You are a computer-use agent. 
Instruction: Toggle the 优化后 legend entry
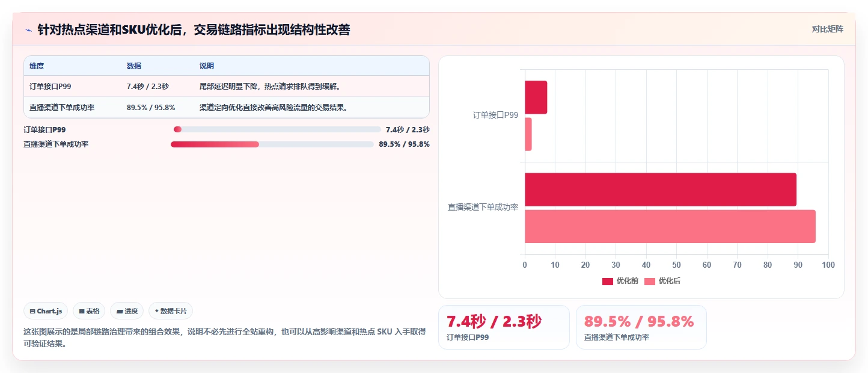662,281
